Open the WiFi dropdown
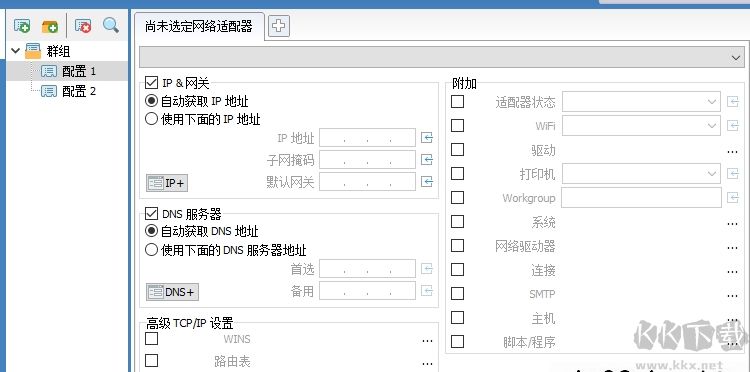This screenshot has width=750, height=372. point(641,126)
